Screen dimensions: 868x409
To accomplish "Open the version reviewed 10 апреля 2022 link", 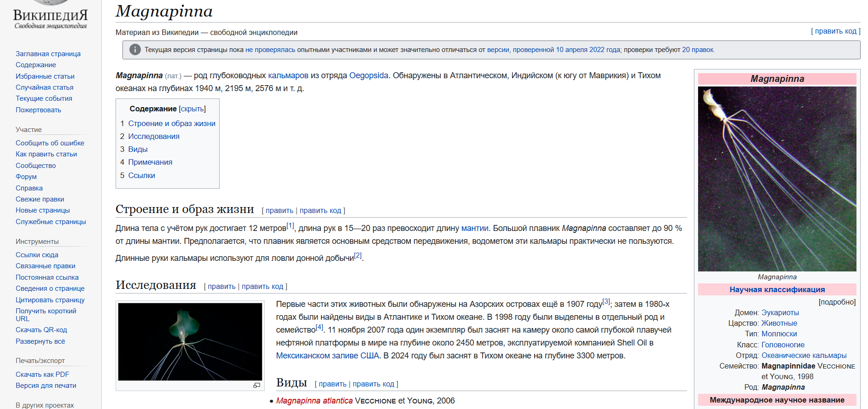I will (553, 50).
